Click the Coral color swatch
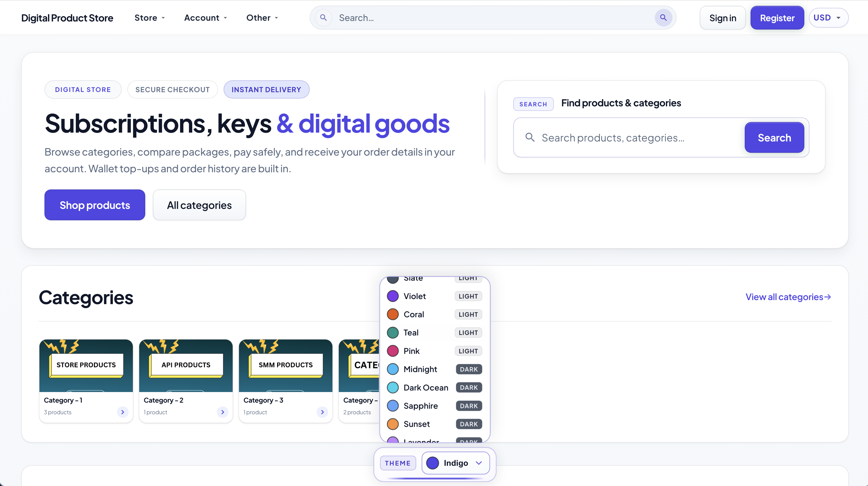Screen dimensions: 868x486 pyautogui.click(x=393, y=314)
